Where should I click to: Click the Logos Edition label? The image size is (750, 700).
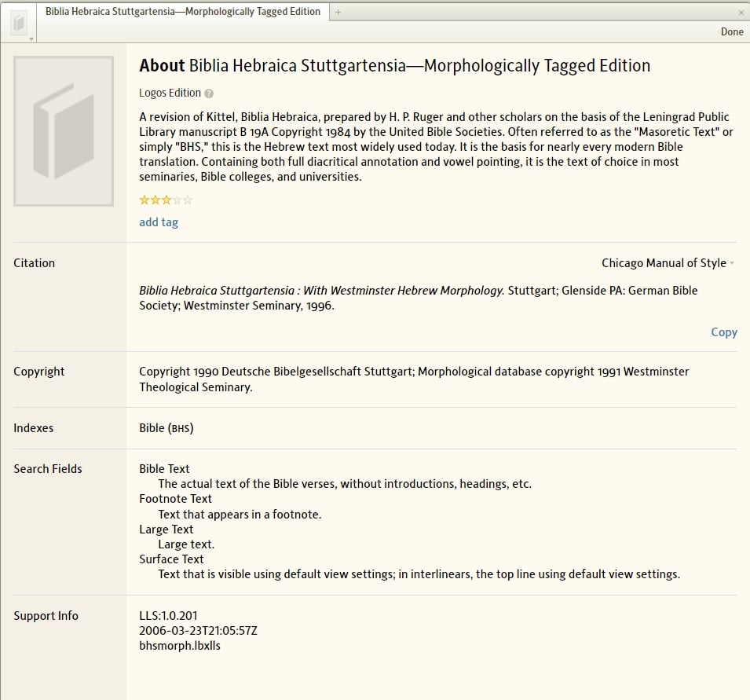pos(170,93)
